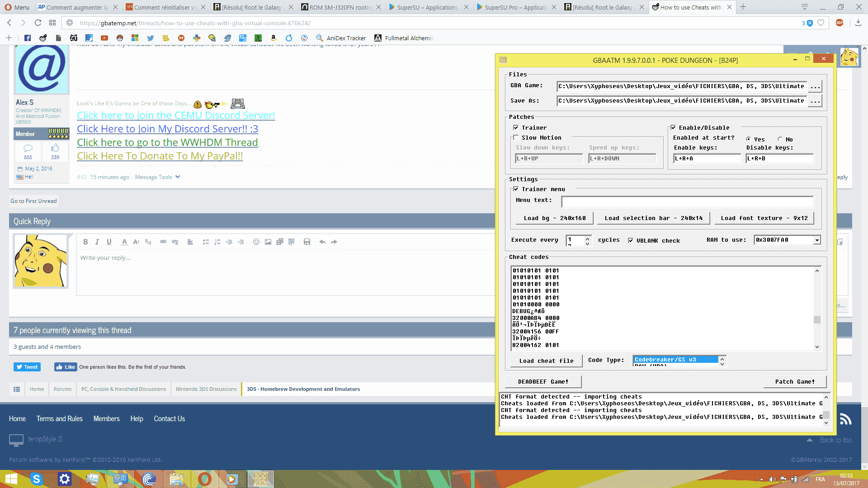Enable the Slow Motion checkbox

[x=516, y=138]
